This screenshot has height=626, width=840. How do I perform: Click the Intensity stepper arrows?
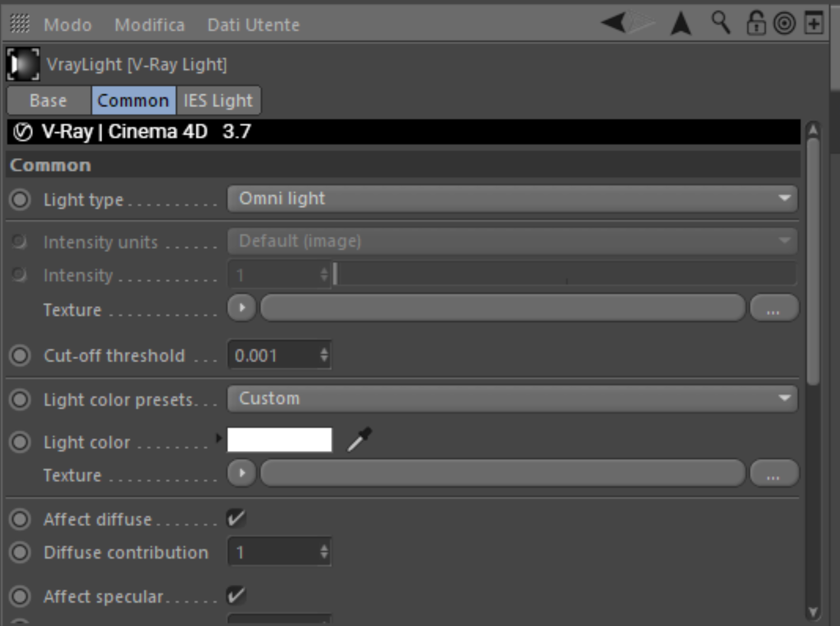(x=324, y=275)
